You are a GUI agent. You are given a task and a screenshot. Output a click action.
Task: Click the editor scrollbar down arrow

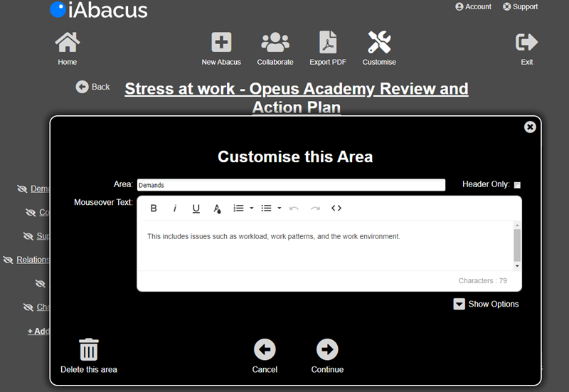pyautogui.click(x=518, y=266)
